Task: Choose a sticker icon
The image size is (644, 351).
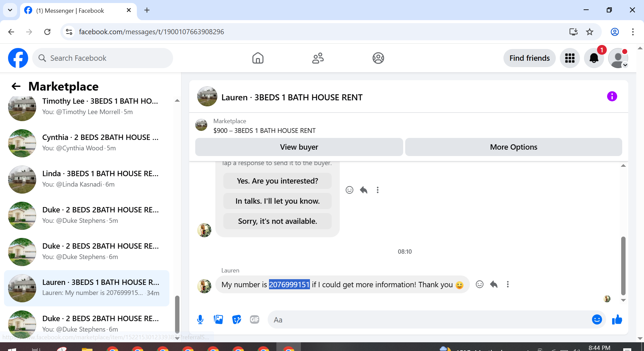Action: (236, 319)
